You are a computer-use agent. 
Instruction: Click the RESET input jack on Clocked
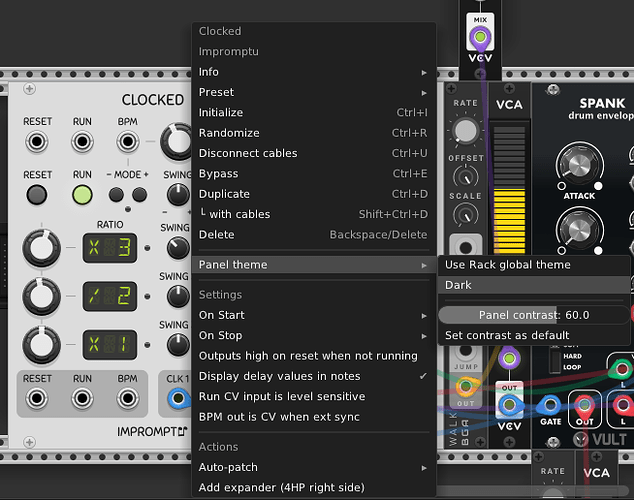click(x=37, y=142)
